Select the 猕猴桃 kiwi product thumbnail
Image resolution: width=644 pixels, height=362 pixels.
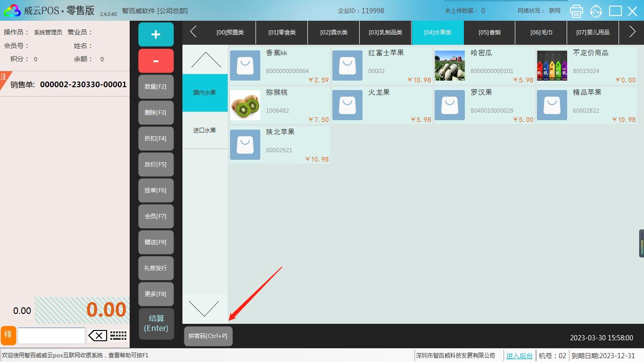point(245,105)
